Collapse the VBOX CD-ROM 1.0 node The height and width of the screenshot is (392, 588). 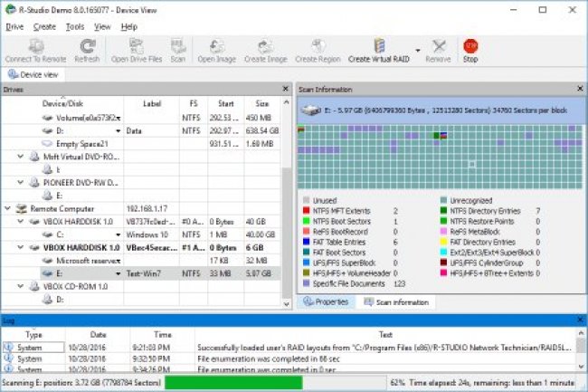coord(19,285)
